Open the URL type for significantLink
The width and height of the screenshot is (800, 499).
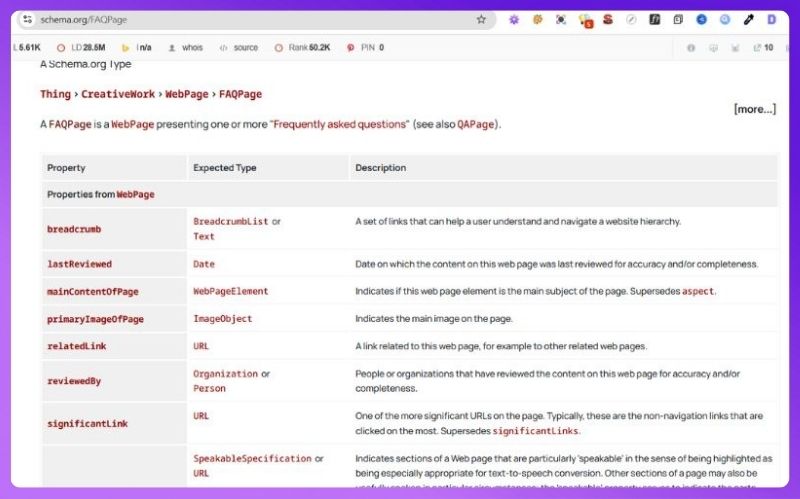coord(201,416)
